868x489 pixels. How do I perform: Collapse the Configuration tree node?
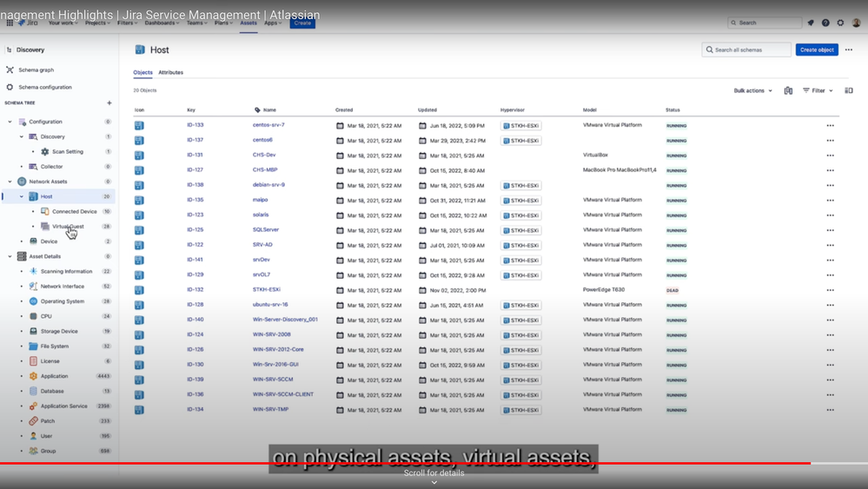coord(10,122)
